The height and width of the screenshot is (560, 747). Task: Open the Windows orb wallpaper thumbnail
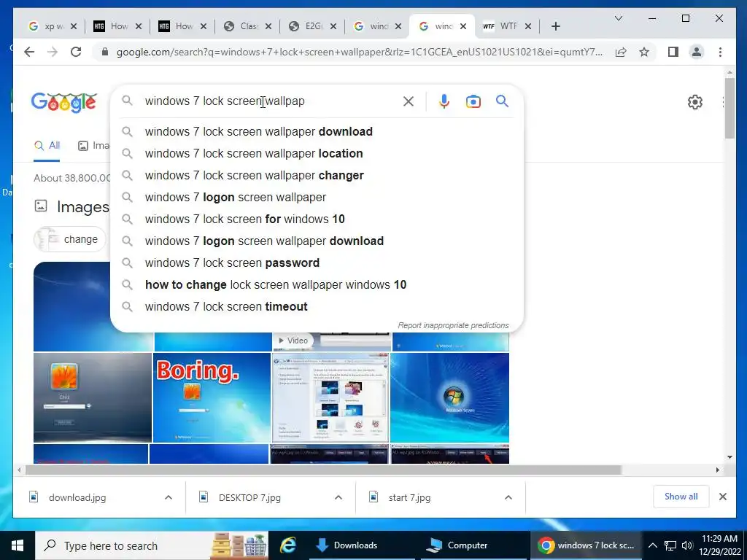click(449, 397)
